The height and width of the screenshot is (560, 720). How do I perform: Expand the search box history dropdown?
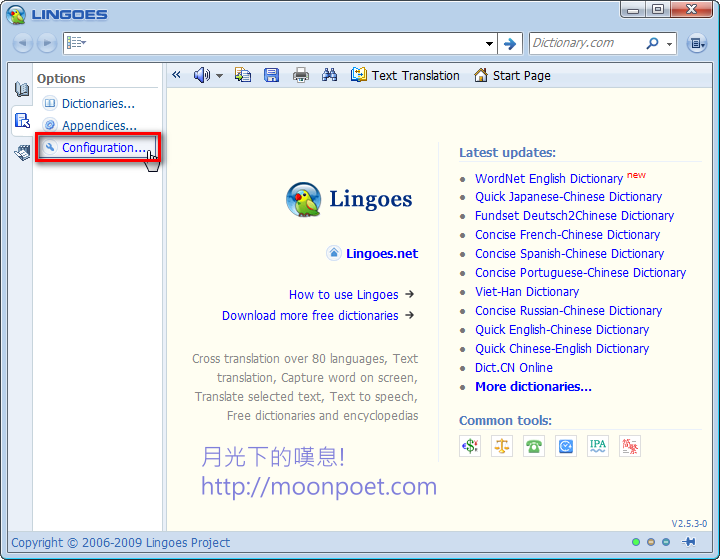coord(489,44)
